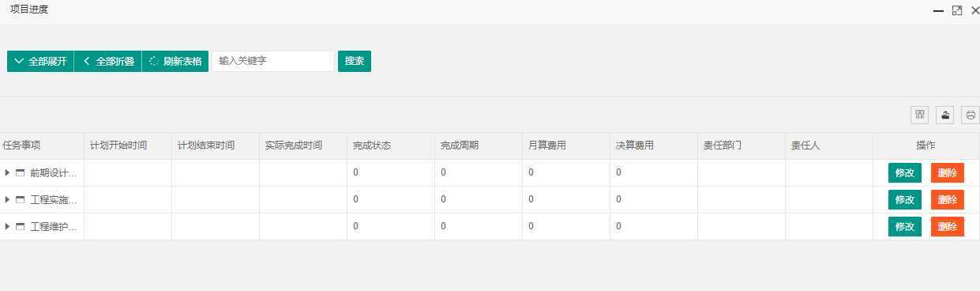Screen dimensions: 980x291
Task: Expand the 前期设计 tree row
Action: [x=7, y=172]
